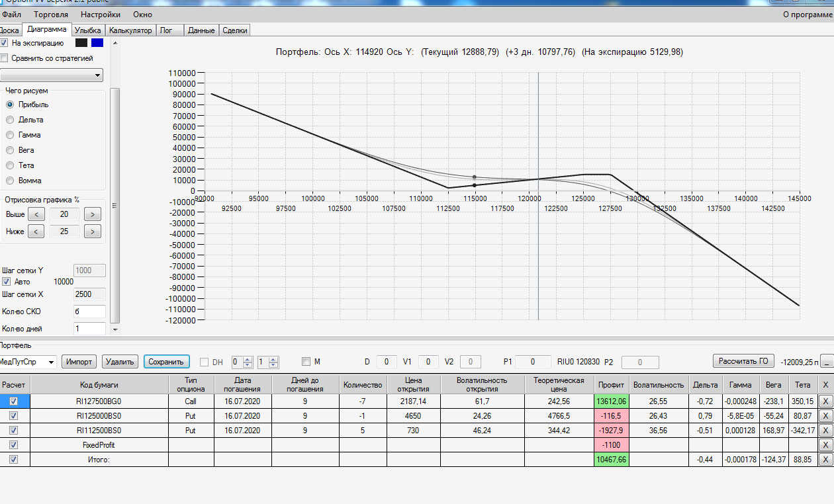
Task: Pick the black line color swatch
Action: [x=81, y=43]
